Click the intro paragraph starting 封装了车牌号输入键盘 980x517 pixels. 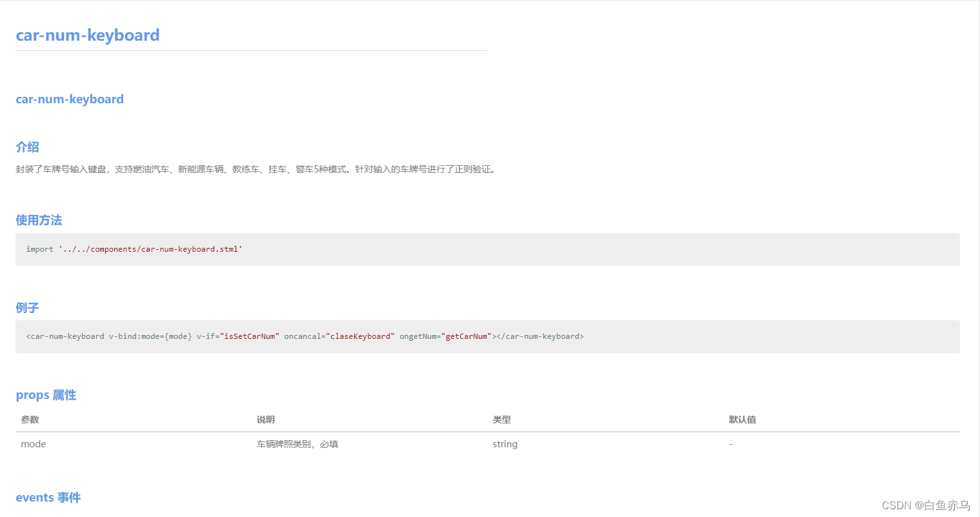[x=256, y=169]
